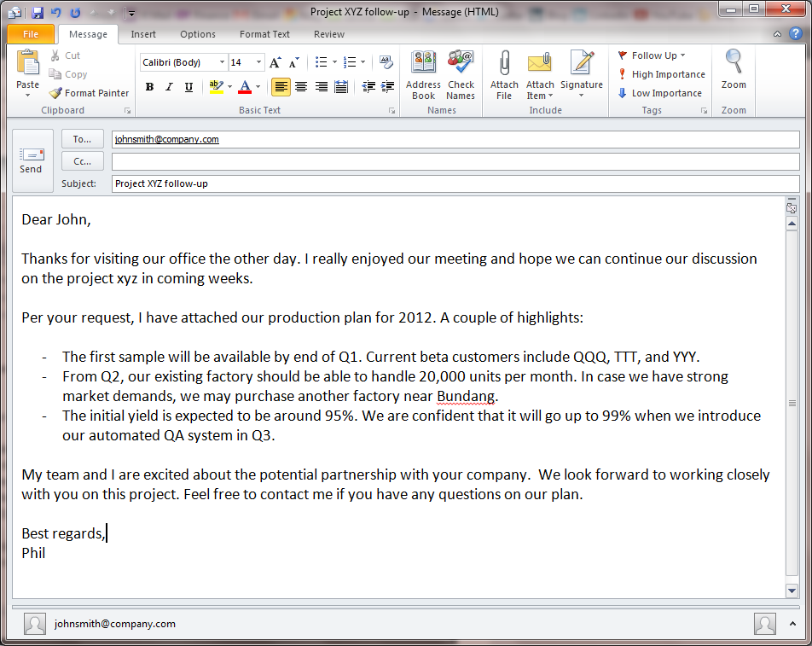Open the font name dropdown Calibri (Body)
This screenshot has width=812, height=646.
tap(222, 62)
